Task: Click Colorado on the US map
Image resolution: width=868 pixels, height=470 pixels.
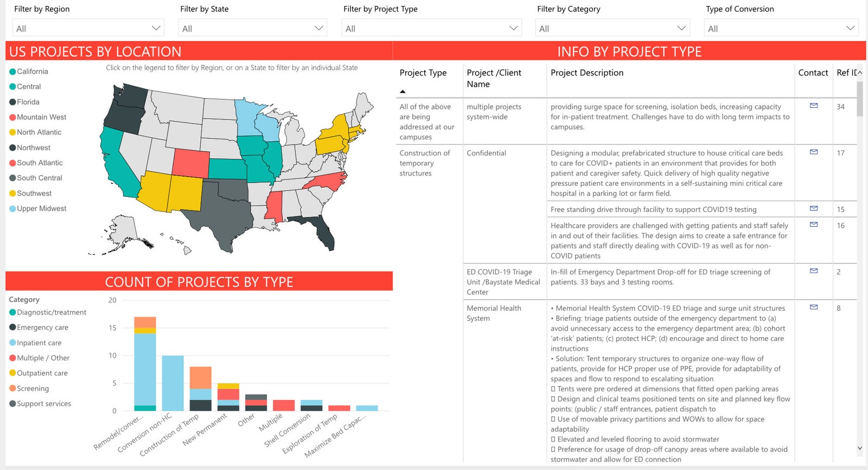Action: [x=191, y=163]
